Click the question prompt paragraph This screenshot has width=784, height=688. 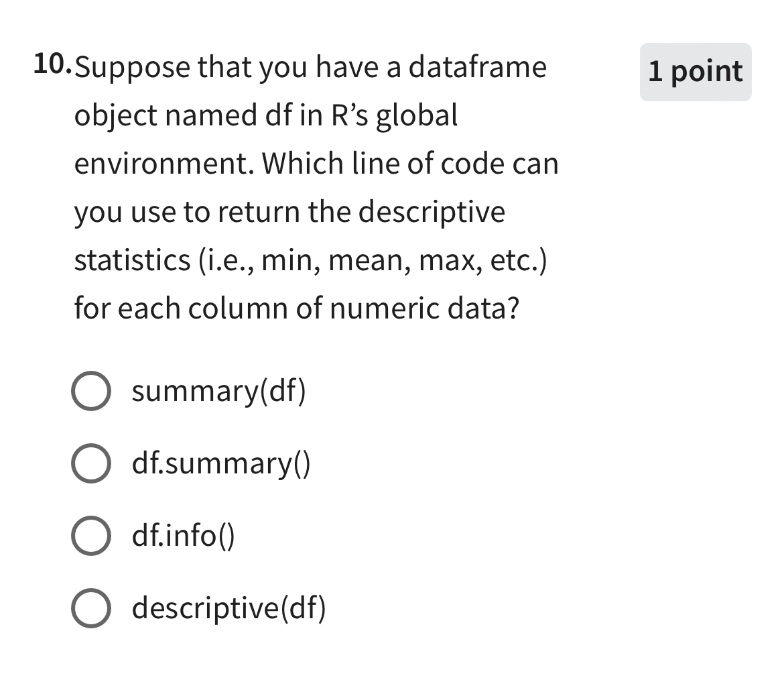coord(315,188)
